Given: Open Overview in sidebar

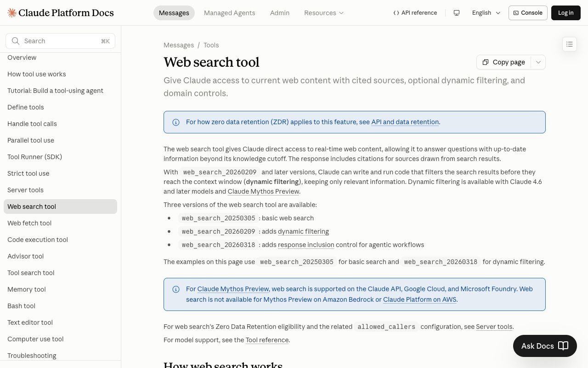Looking at the screenshot, I should pos(60,57).
